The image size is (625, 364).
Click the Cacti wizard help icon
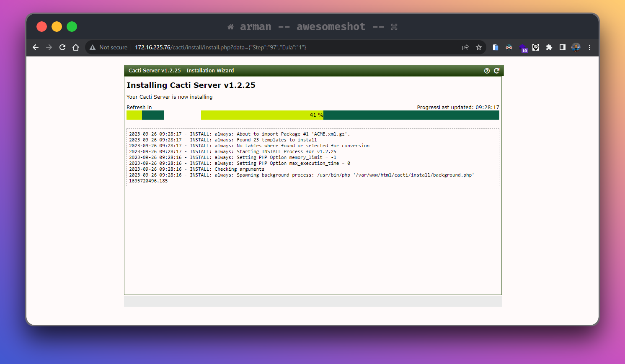click(487, 71)
